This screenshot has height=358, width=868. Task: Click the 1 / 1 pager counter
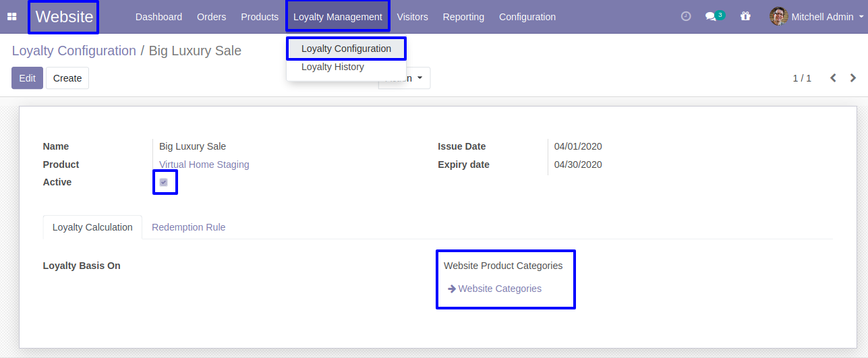click(802, 78)
